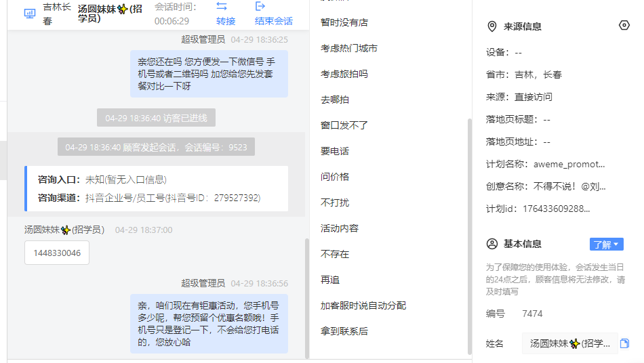This screenshot has height=363, width=644.
Task: Click the 钜惠活动 promotion message bubble
Action: [x=209, y=324]
